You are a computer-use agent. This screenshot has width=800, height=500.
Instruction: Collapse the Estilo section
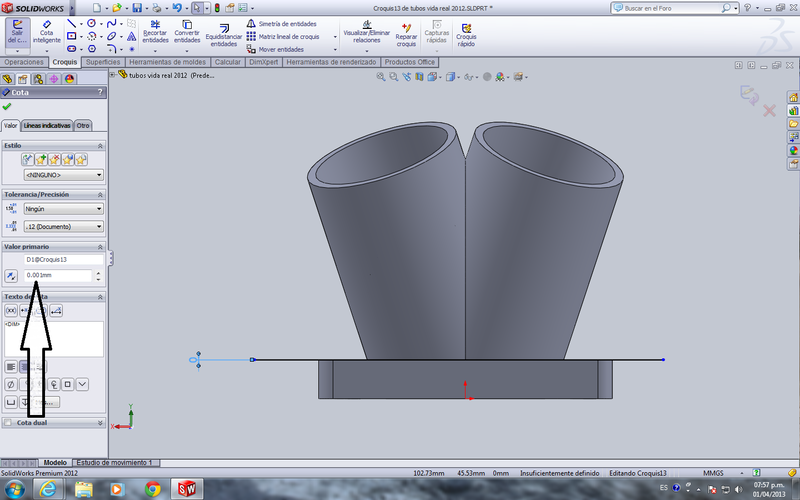100,146
